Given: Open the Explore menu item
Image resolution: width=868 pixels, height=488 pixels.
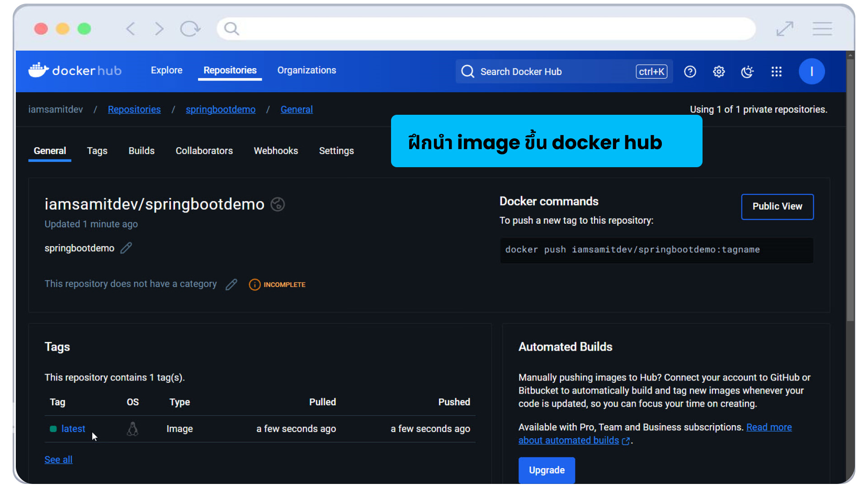Looking at the screenshot, I should 167,70.
